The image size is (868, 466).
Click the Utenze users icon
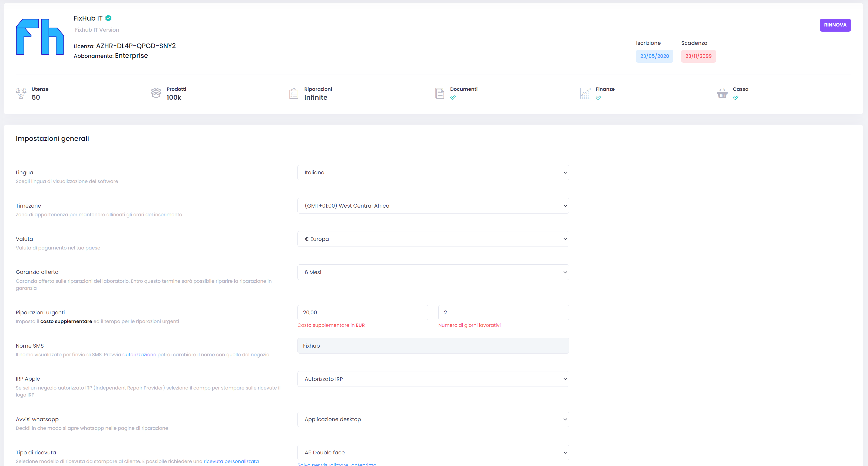[x=21, y=93]
